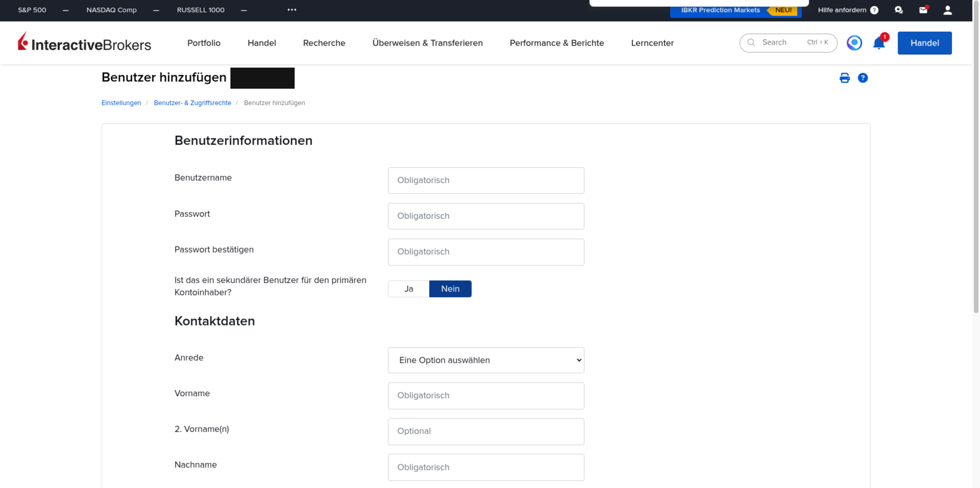Open the mail envelope message center icon
Viewport: 980px width, 488px height.
[923, 10]
